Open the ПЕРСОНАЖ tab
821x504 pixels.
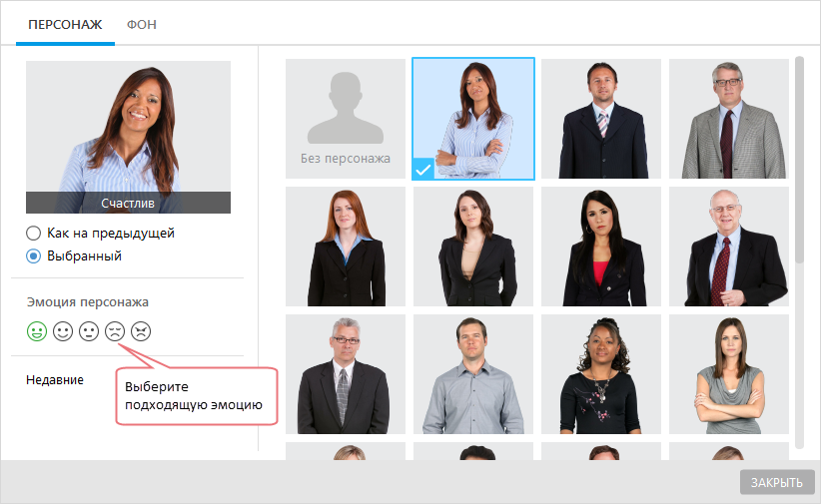tap(65, 25)
